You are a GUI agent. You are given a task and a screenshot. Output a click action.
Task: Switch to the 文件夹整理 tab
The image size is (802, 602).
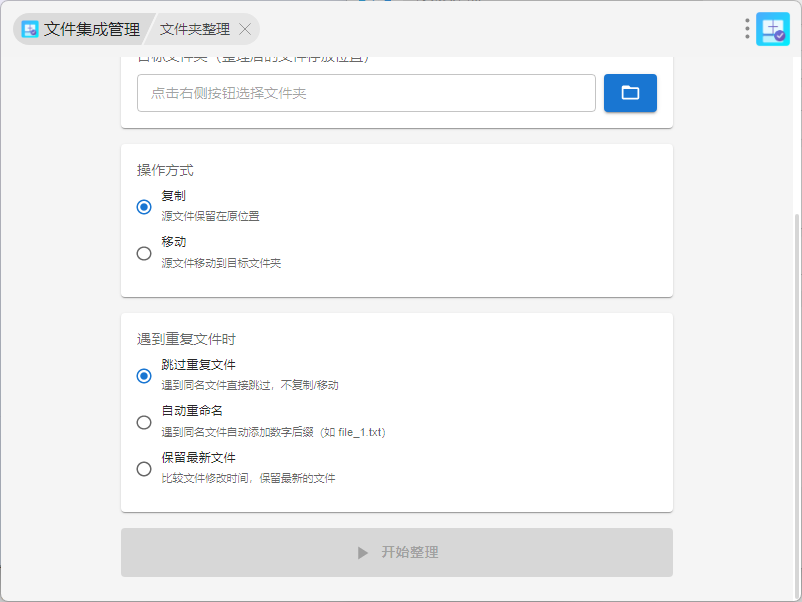coord(194,30)
